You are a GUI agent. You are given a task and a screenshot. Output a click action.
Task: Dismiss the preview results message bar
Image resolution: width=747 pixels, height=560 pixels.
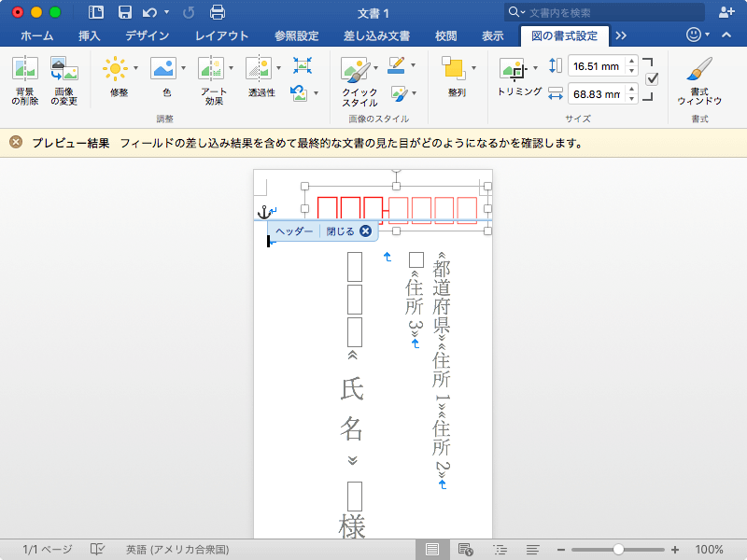(16, 143)
